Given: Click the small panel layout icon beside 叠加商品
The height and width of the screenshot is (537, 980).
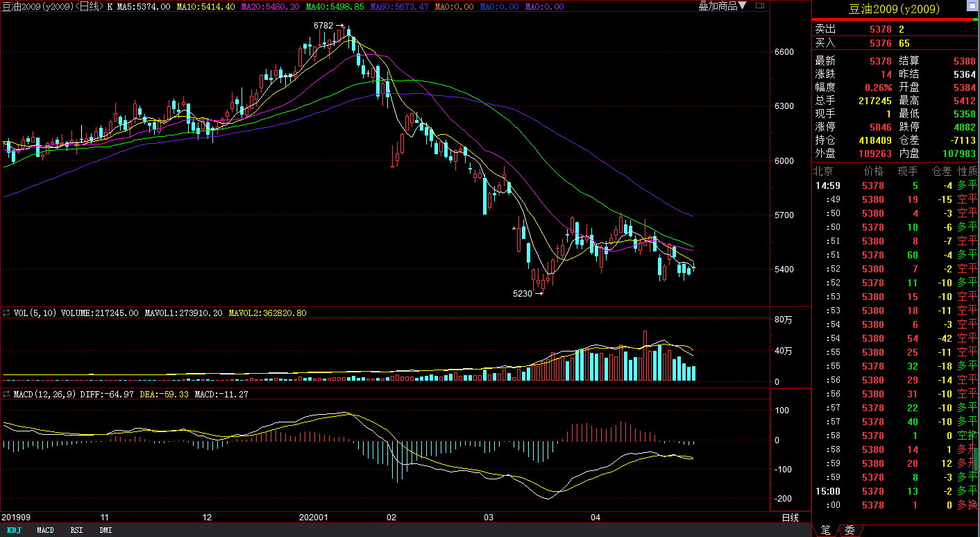Looking at the screenshot, I should coord(759,6).
